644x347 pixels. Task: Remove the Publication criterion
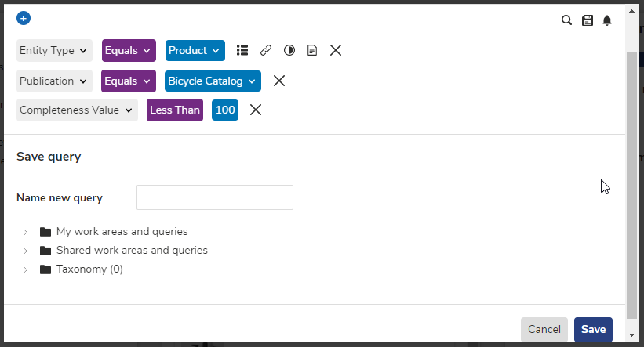click(x=279, y=81)
